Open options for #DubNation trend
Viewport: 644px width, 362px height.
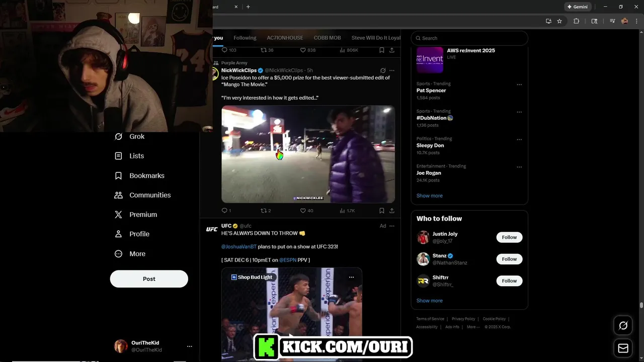519,112
